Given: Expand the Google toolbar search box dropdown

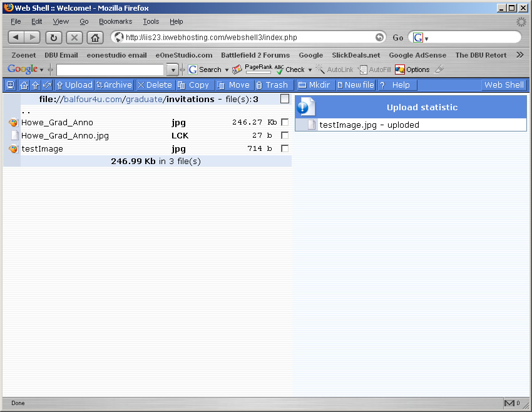Looking at the screenshot, I should click(173, 70).
